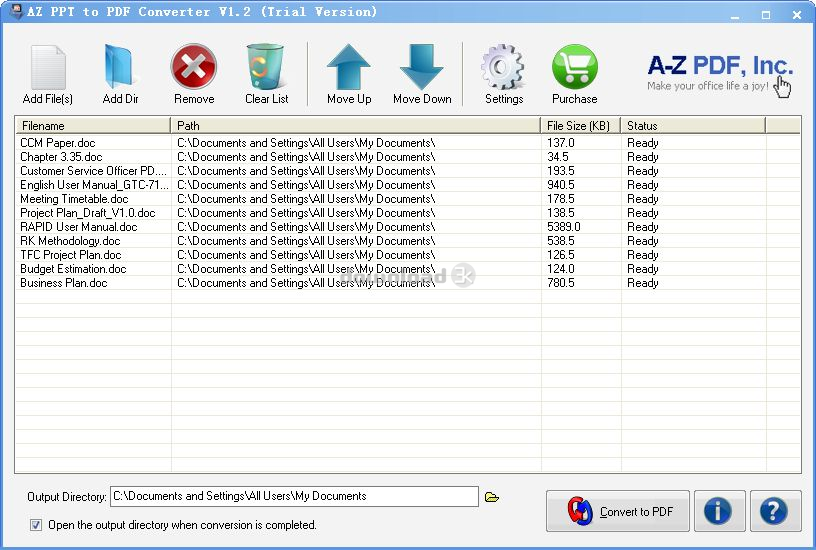Click the Convert to PDF button
816x550 pixels.
click(x=618, y=511)
